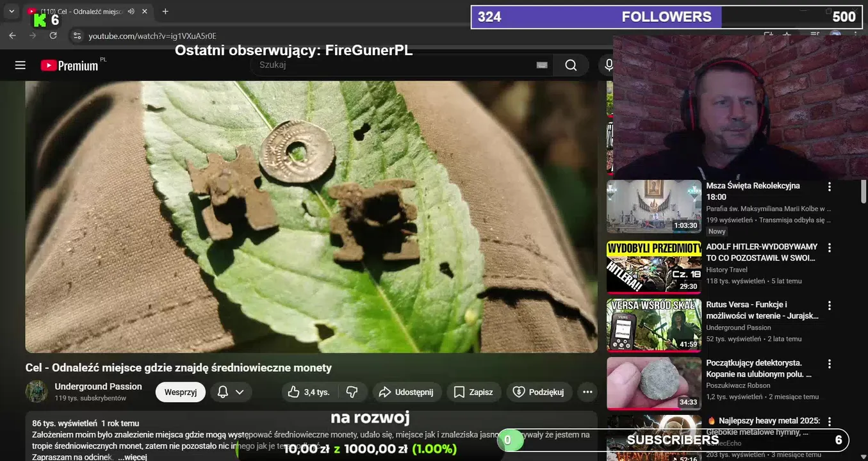Expand browser tab search dropdown
This screenshot has height=461, width=868.
pos(11,12)
